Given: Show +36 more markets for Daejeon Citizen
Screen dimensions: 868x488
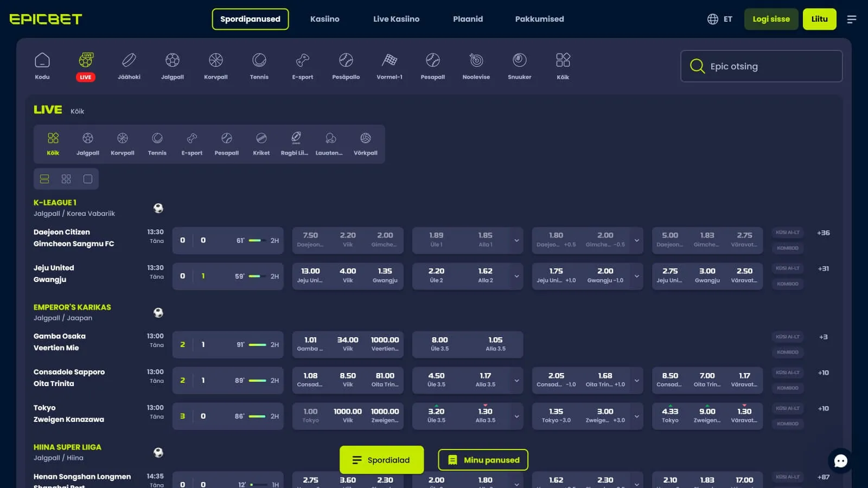Looking at the screenshot, I should tap(823, 233).
